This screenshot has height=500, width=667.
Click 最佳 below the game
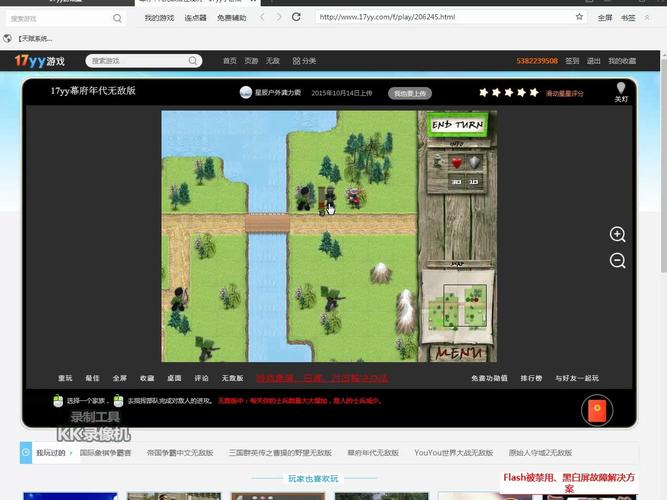click(x=92, y=378)
